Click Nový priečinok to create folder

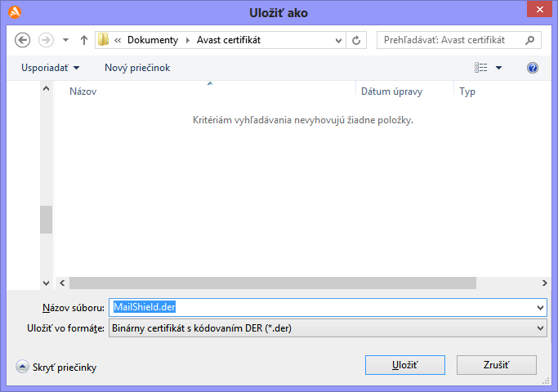pos(137,68)
